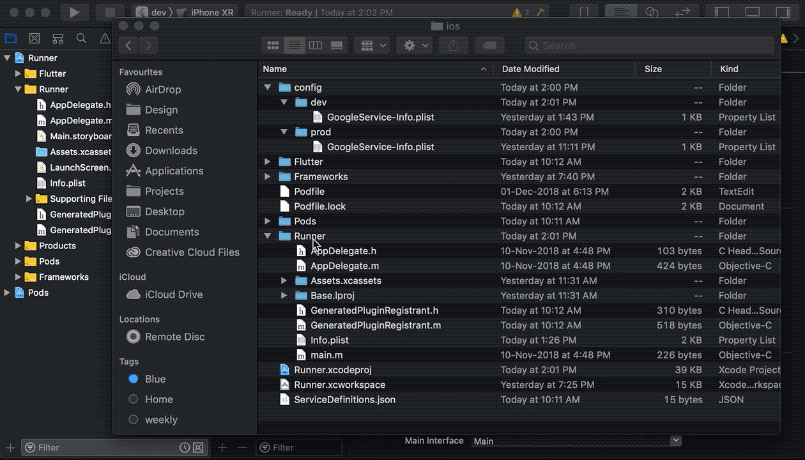The height and width of the screenshot is (460, 805).
Task: Collapse the prod folder in Finder
Action: coord(284,132)
